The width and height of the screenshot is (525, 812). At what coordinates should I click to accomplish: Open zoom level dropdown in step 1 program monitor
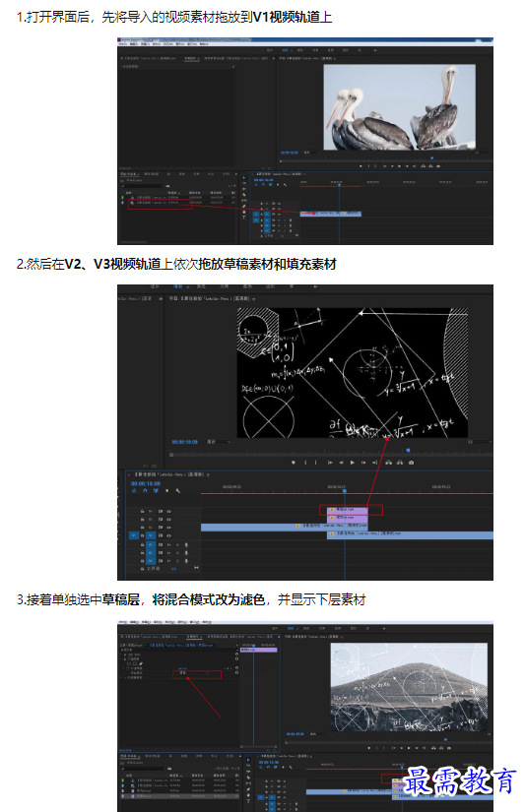click(310, 153)
